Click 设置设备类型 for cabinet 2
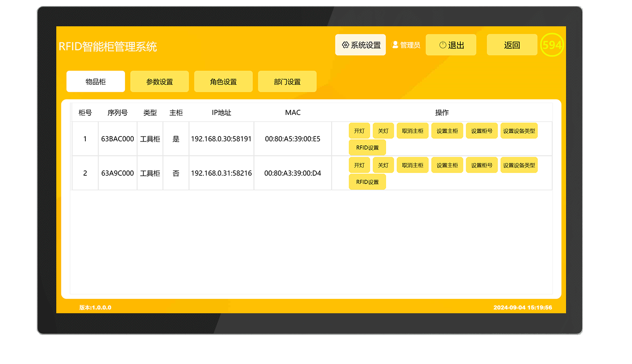The width and height of the screenshot is (632, 364). point(519,165)
